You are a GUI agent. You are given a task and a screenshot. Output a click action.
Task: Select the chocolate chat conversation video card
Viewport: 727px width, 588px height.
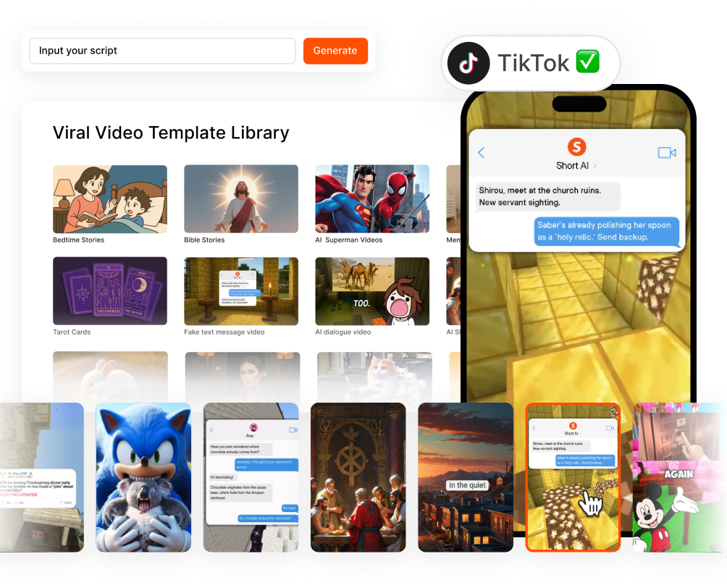(251, 477)
